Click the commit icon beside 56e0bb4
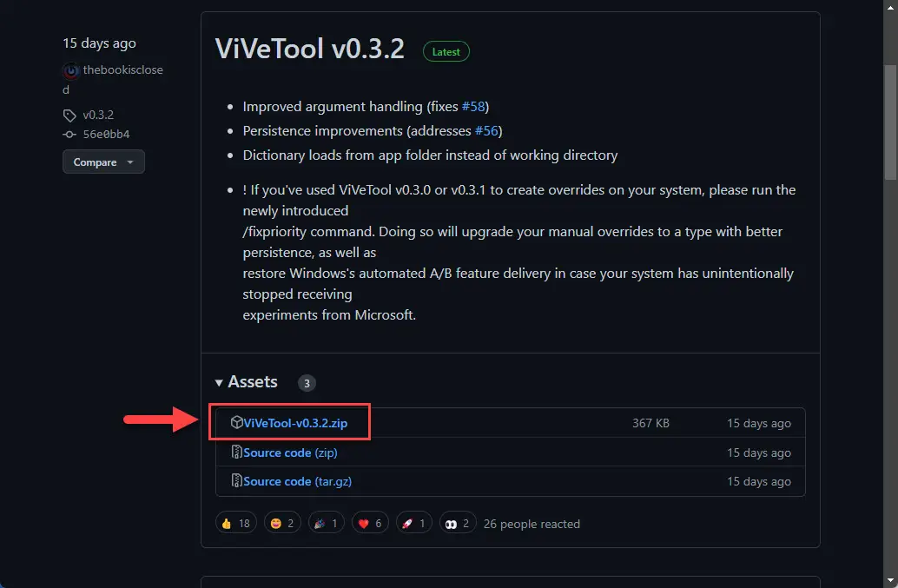The height and width of the screenshot is (588, 898). pyautogui.click(x=69, y=134)
